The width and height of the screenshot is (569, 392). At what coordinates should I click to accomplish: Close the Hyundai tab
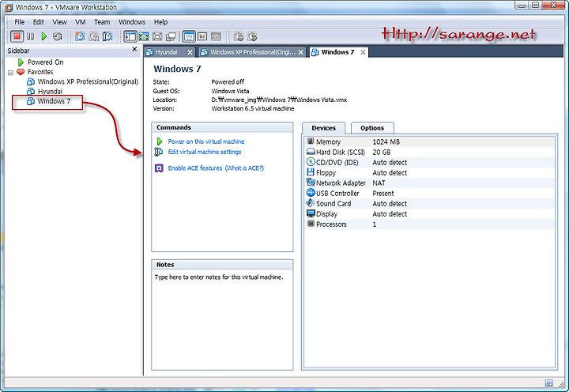coord(190,52)
